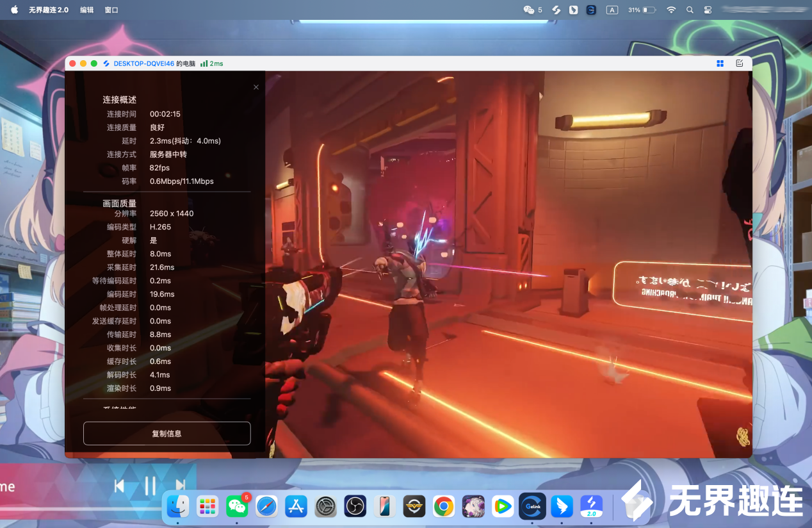This screenshot has width=812, height=528.
Task: Open App Store from the Dock
Action: point(296,506)
